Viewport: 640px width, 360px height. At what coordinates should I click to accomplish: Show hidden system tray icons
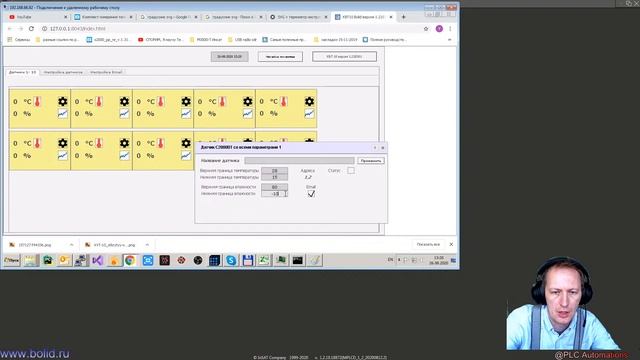(x=399, y=260)
